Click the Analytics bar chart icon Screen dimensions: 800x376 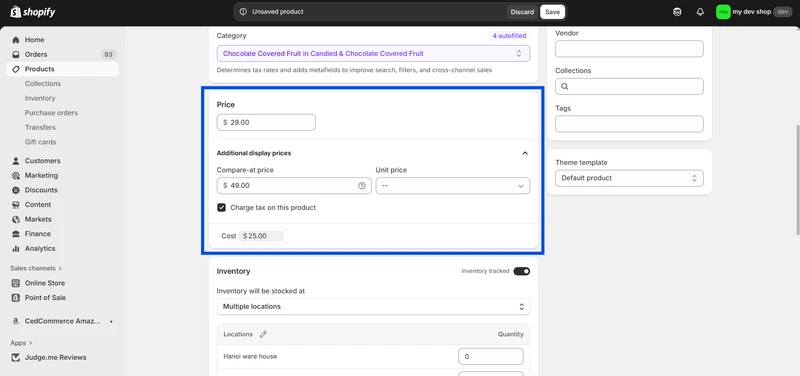click(16, 248)
